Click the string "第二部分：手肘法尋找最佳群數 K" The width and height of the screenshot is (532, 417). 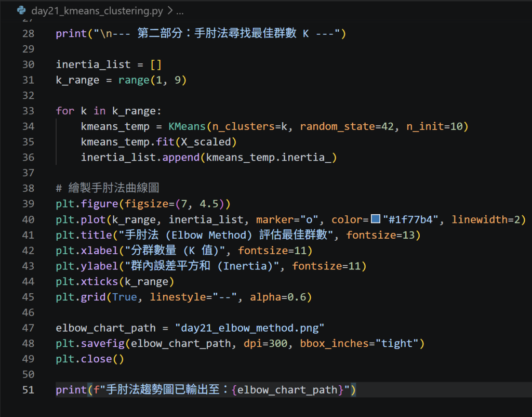pos(223,33)
